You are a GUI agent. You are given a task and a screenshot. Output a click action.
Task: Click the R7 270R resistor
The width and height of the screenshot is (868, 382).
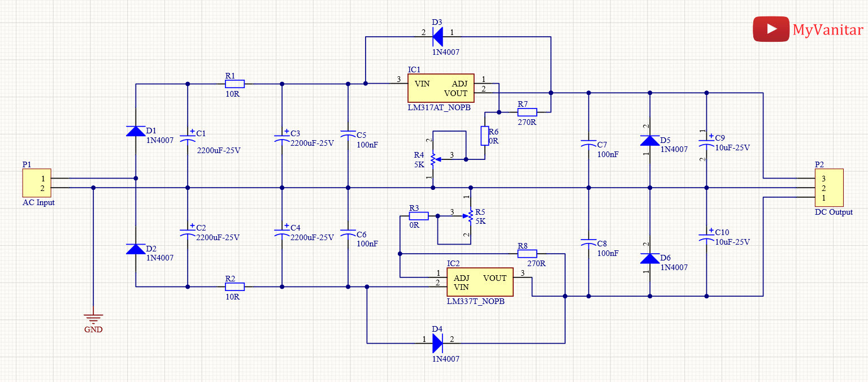(527, 112)
